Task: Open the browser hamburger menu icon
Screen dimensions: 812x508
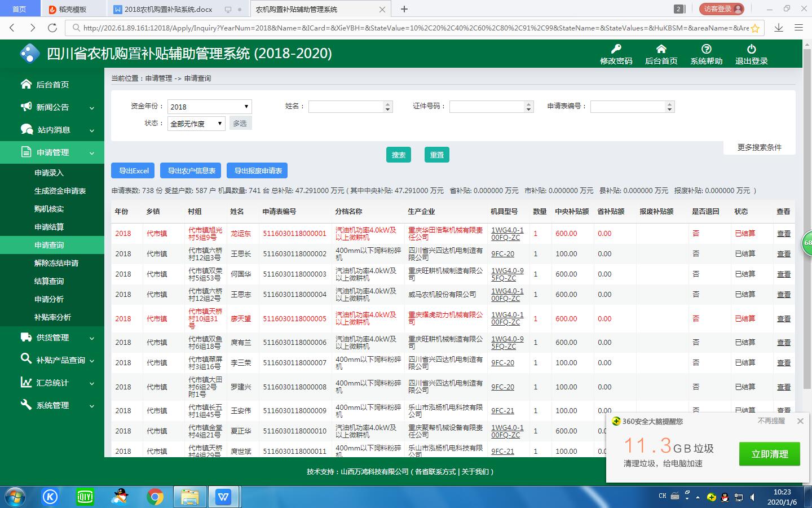Action: coord(798,28)
